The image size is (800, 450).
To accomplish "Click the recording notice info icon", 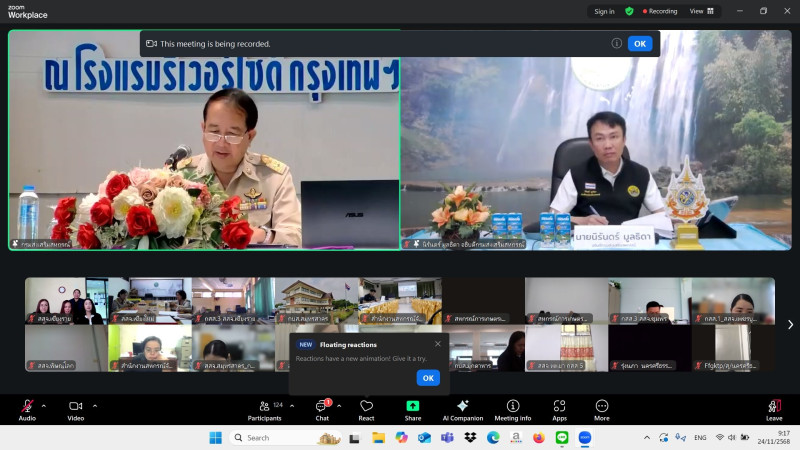I will 617,43.
